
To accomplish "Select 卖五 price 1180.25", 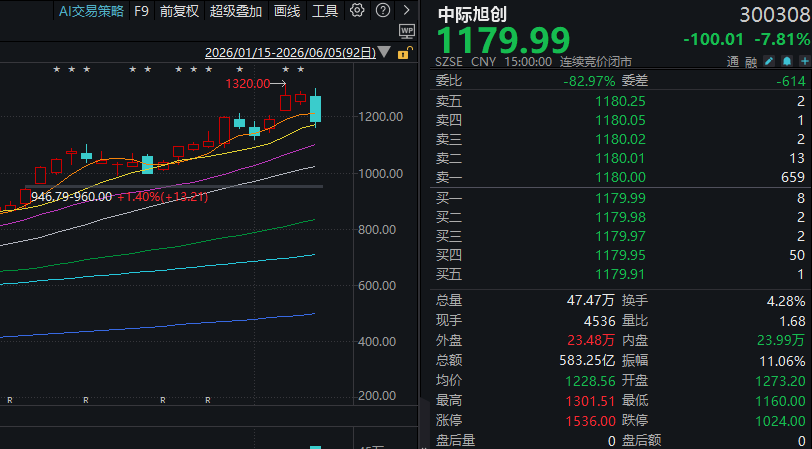I will click(620, 101).
